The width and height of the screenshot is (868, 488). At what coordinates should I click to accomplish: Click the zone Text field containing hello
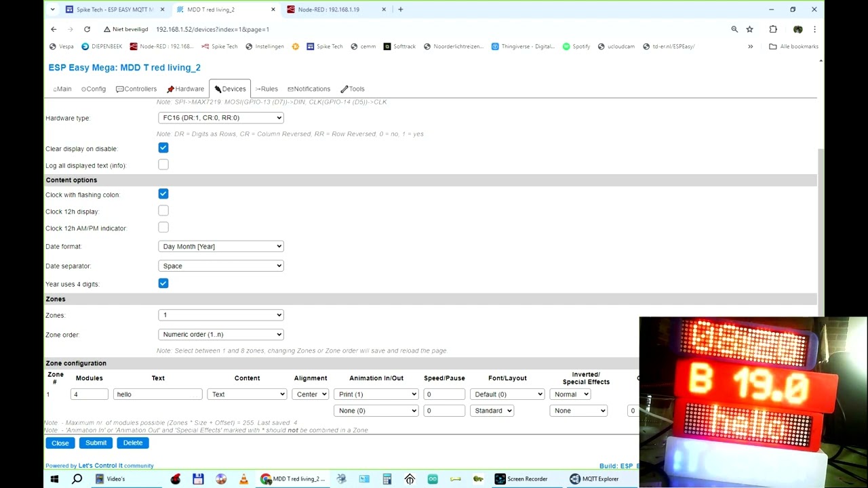[158, 394]
